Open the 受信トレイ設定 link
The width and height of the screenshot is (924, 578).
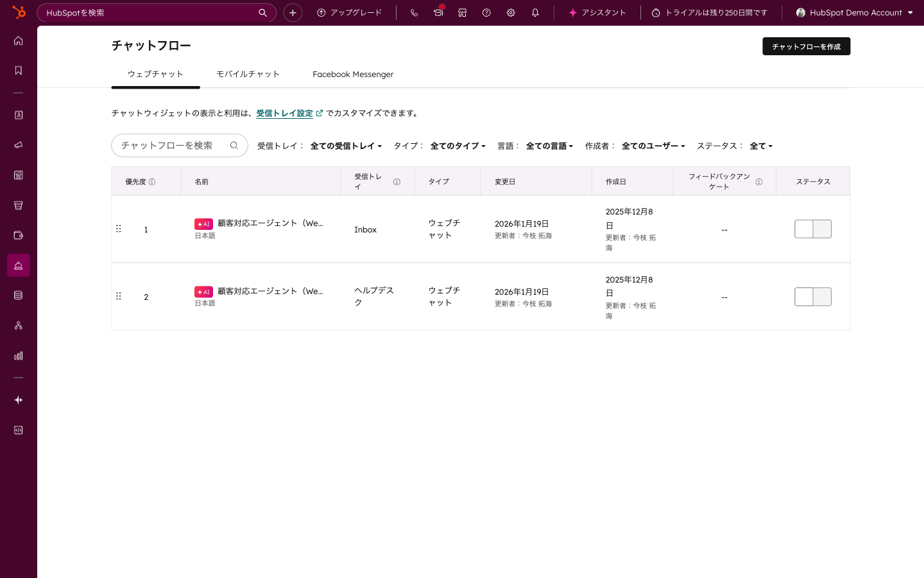click(284, 114)
